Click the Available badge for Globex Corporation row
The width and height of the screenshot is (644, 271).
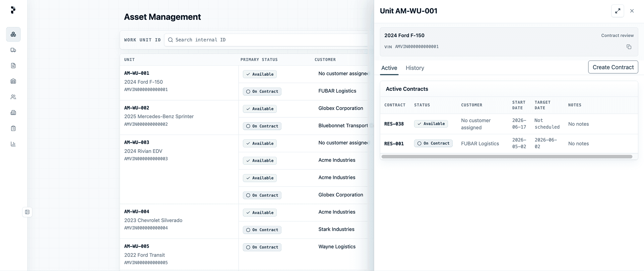pyautogui.click(x=260, y=109)
